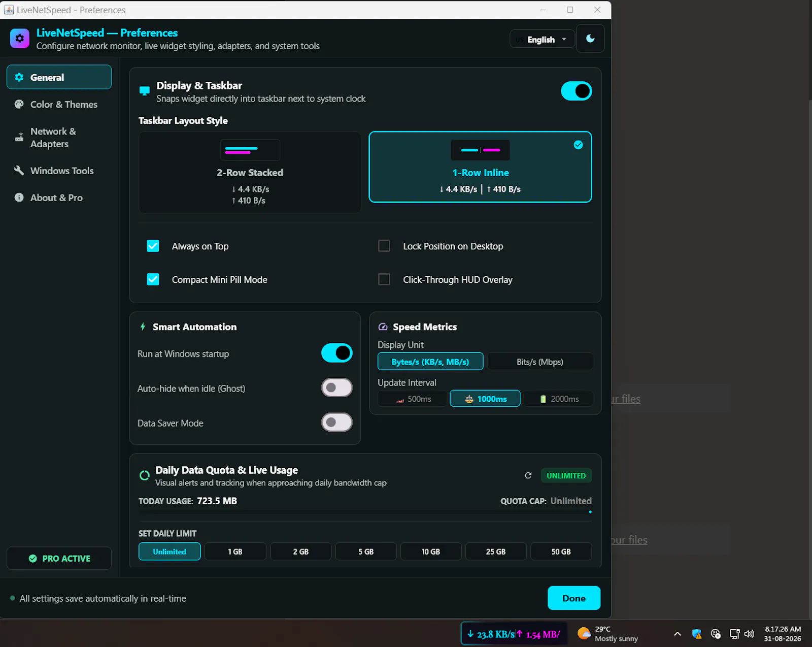Set daily limit to 25 GB
Viewport: 812px width, 647px height.
point(496,552)
